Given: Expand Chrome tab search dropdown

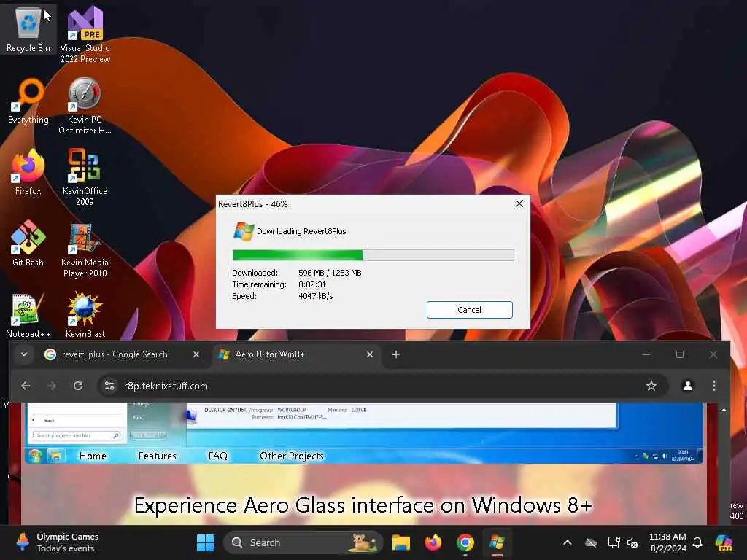Looking at the screenshot, I should (24, 355).
